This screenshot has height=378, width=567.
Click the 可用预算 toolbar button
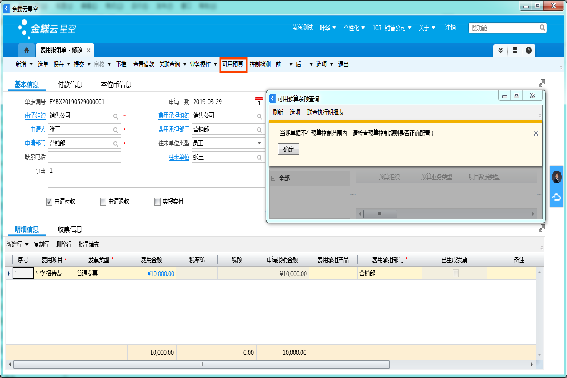(233, 65)
